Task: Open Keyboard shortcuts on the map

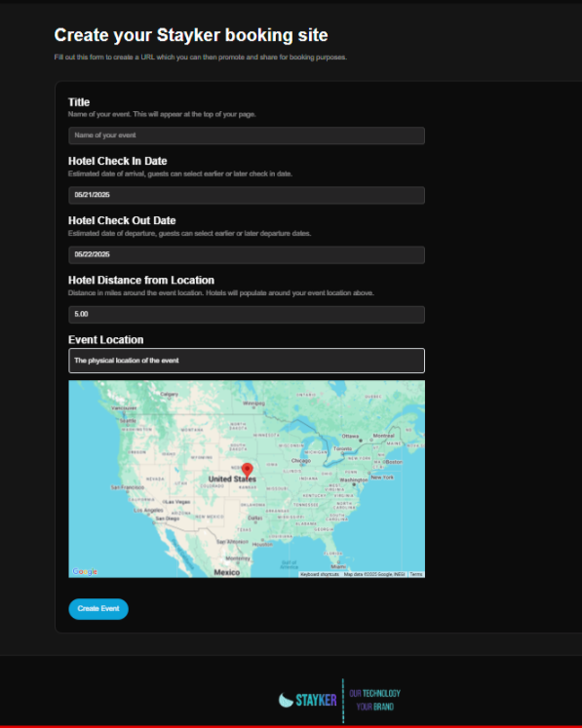Action: pyautogui.click(x=320, y=574)
